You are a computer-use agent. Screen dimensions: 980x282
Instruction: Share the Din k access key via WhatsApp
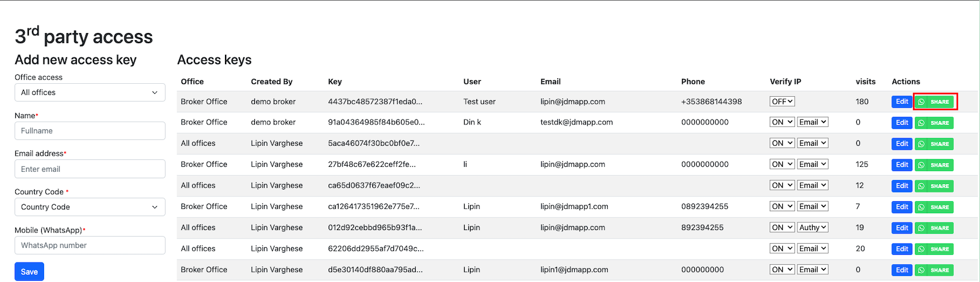point(934,123)
